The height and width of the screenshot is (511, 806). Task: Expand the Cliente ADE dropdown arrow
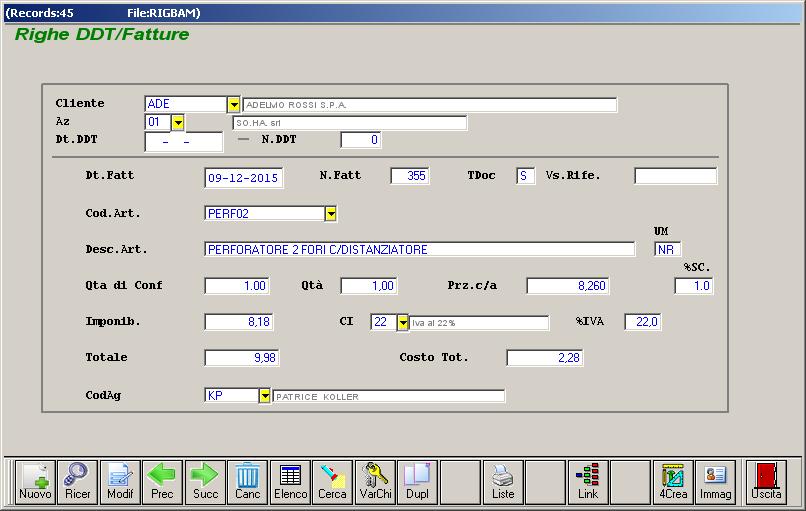coord(234,105)
